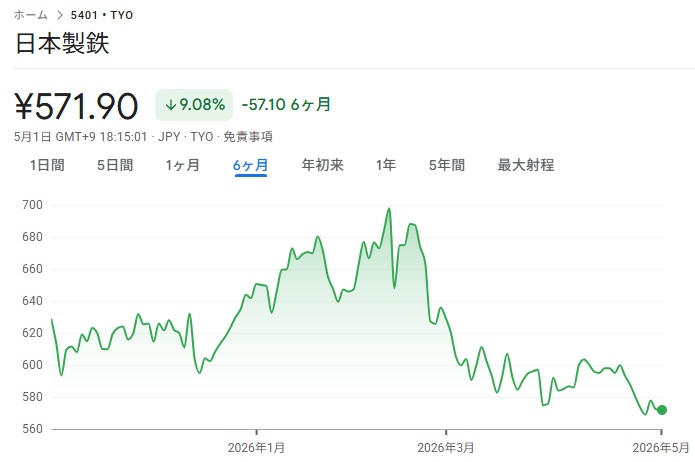The image size is (695, 462).
Task: Click the 2026年1月 axis label
Action: pyautogui.click(x=256, y=448)
